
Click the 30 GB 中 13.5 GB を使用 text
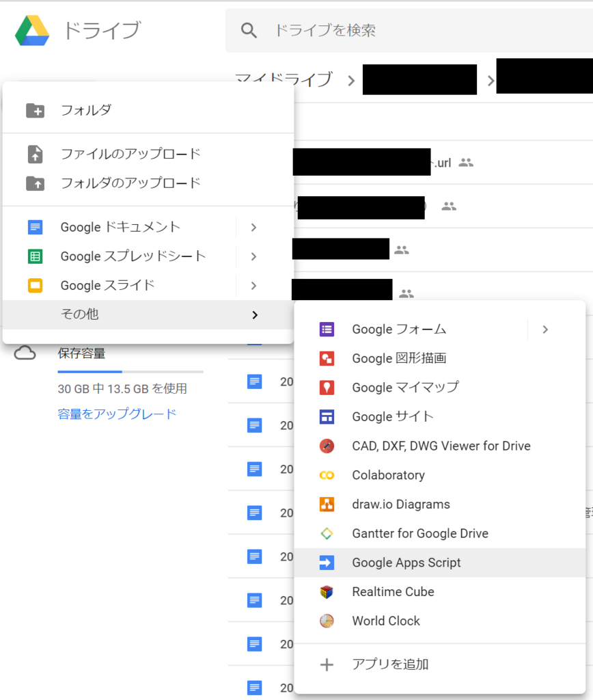[x=122, y=389]
